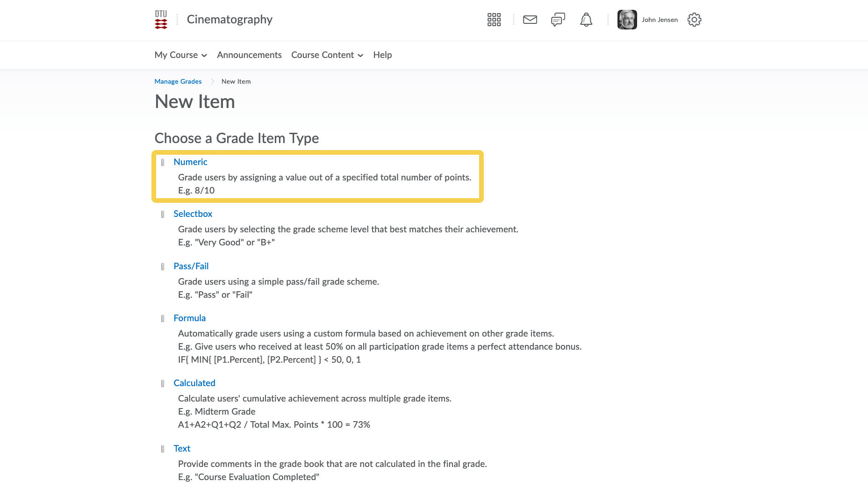Pick the Calculated grade item type
Screen dimensions: 868x488
[194, 383]
